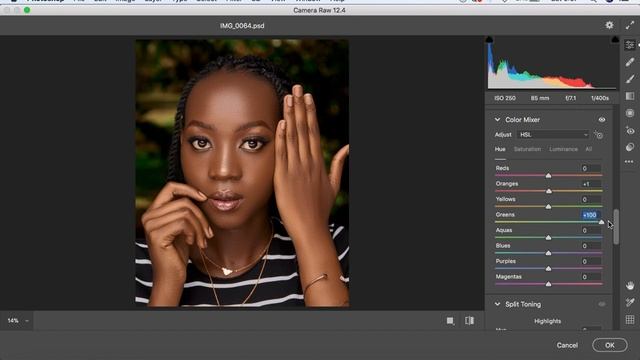Select the Color Sampler eyedropper tool
640x360 pixels.
click(630, 302)
